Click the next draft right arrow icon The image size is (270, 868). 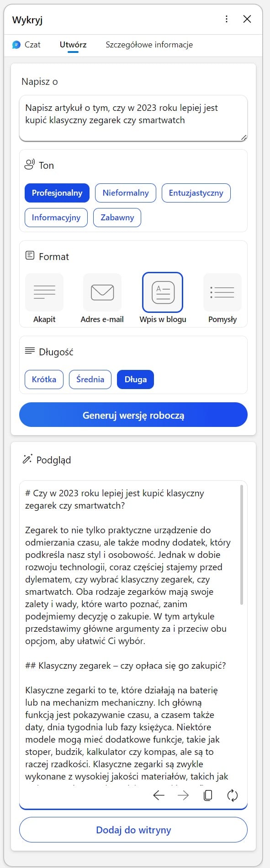(183, 795)
